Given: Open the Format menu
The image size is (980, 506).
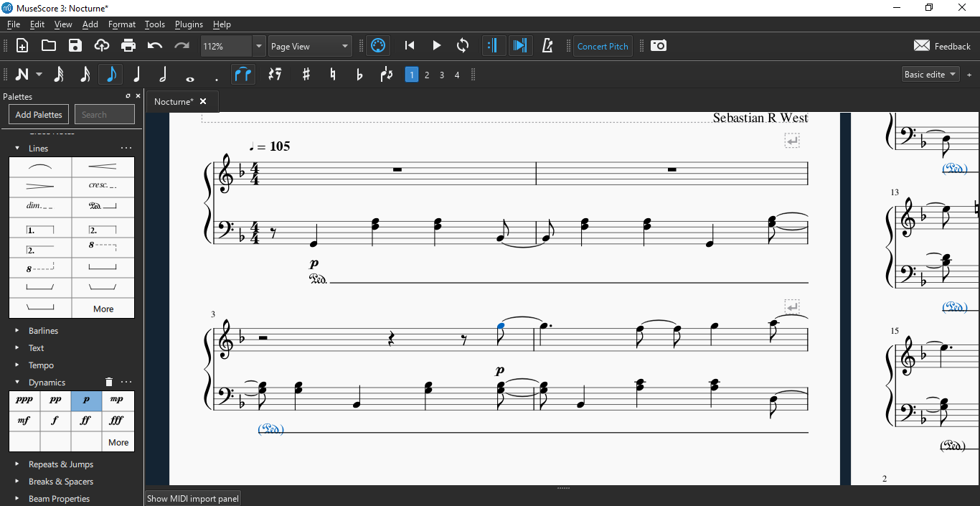Looking at the screenshot, I should pyautogui.click(x=122, y=24).
